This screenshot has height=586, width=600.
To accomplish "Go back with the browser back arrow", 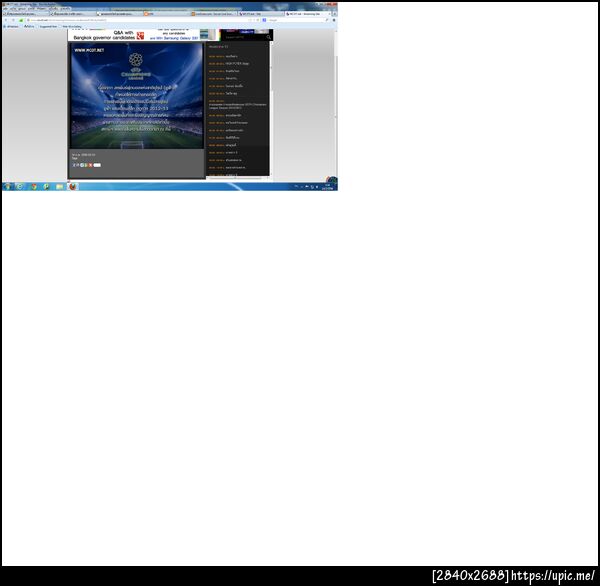I will coord(6,20).
